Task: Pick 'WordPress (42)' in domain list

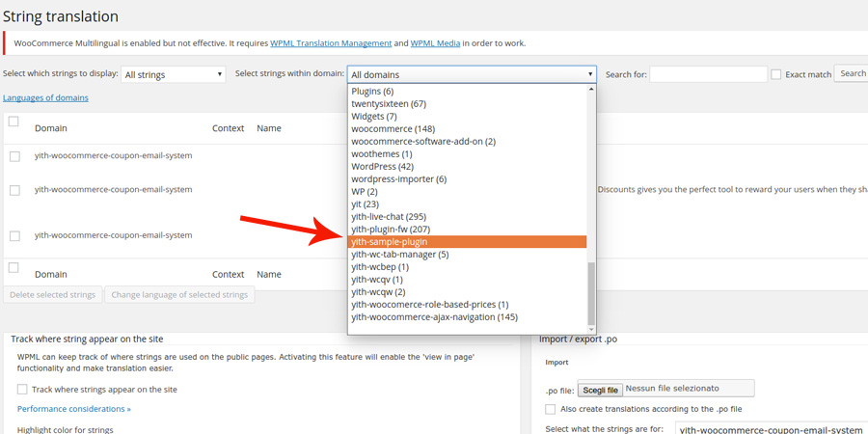Action: (x=467, y=167)
